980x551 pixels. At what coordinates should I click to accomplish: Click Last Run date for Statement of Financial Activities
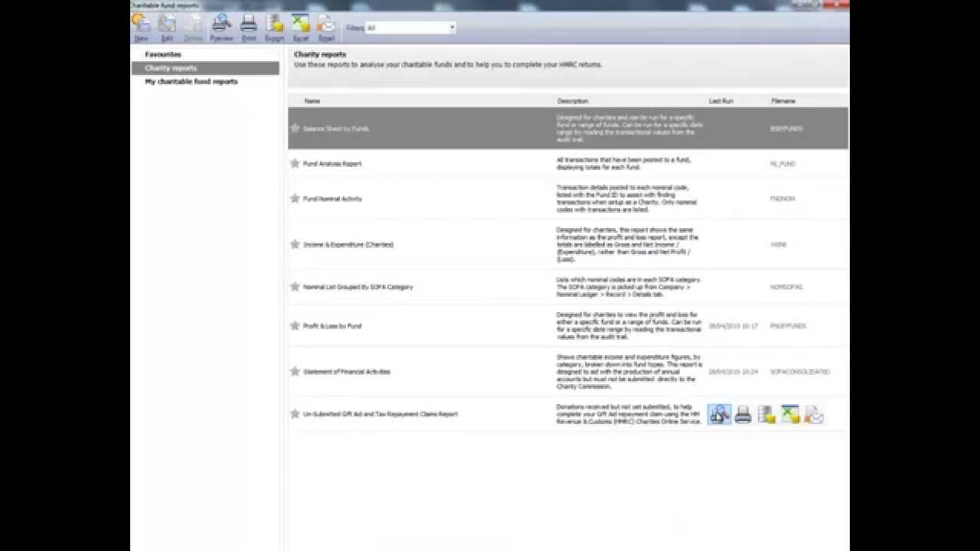pyautogui.click(x=733, y=372)
